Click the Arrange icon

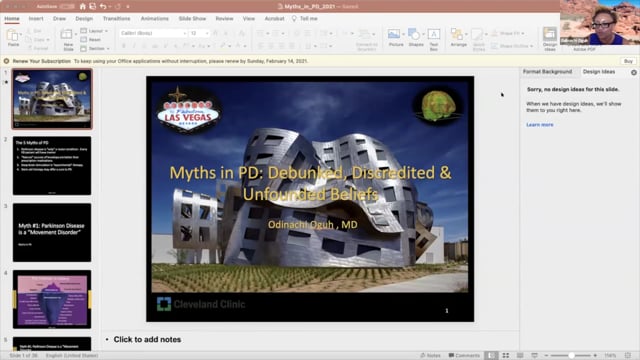[x=457, y=34]
